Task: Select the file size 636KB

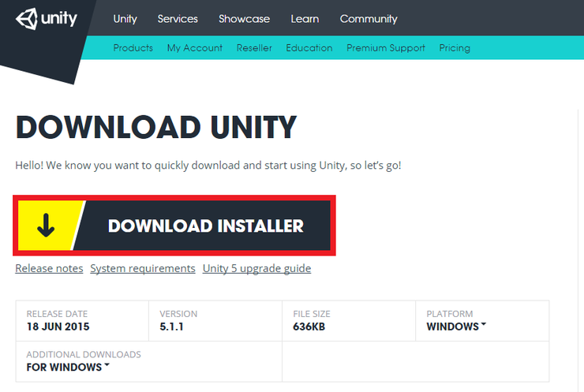Action: 309,327
